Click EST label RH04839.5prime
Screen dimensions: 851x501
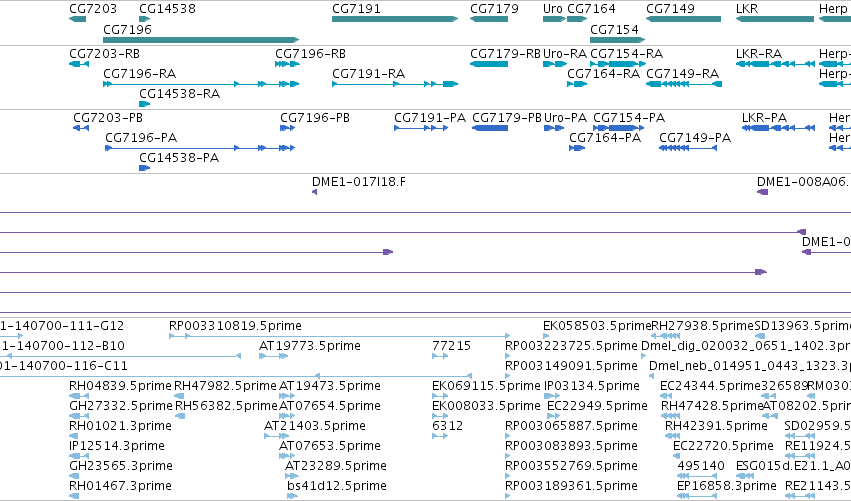120,386
